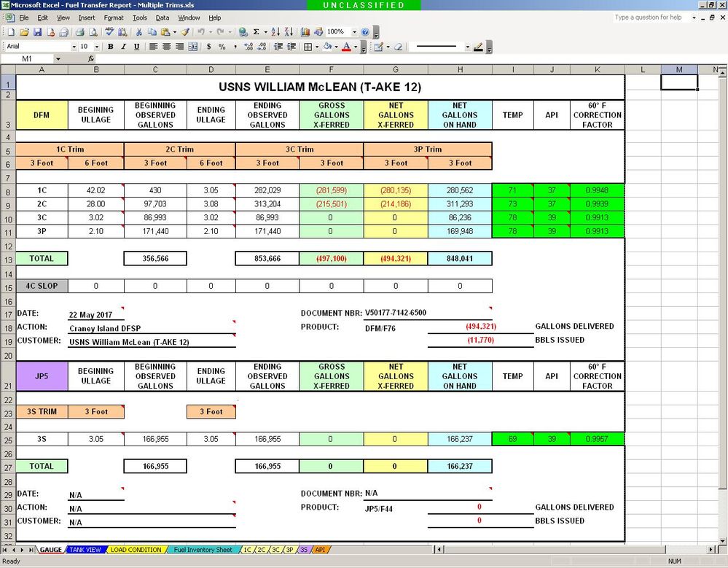Cut selection with the scissors icon

pos(138,32)
